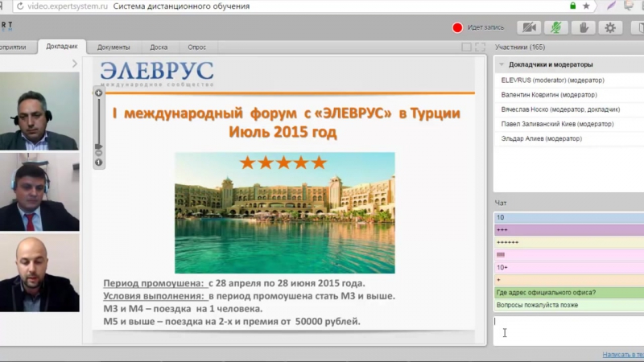Screen dimensions: 644x362
Task: Zoom in slide with plus icon
Action: pyautogui.click(x=98, y=93)
